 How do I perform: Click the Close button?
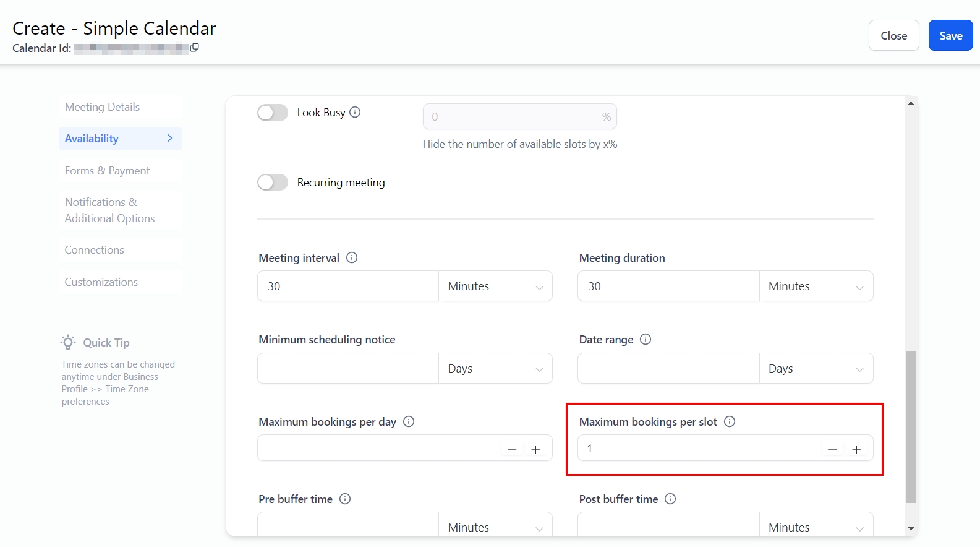click(893, 36)
